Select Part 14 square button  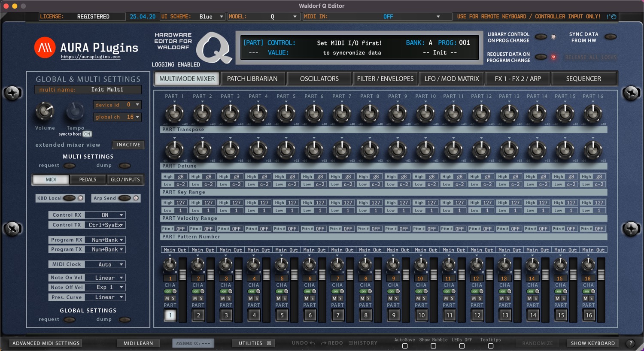tap(533, 315)
